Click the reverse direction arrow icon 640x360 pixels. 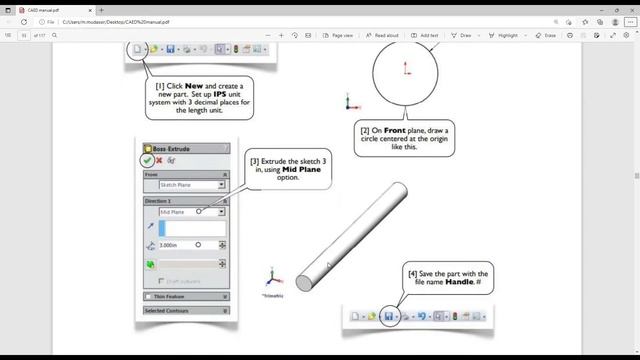click(151, 226)
